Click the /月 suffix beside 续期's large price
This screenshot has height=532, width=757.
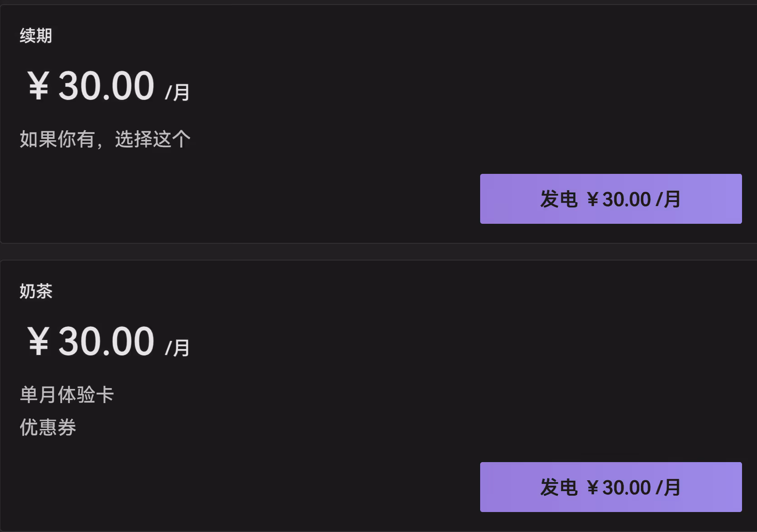click(177, 92)
